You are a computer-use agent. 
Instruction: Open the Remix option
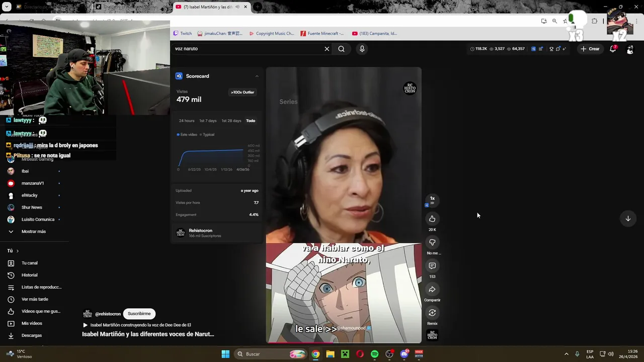click(432, 313)
